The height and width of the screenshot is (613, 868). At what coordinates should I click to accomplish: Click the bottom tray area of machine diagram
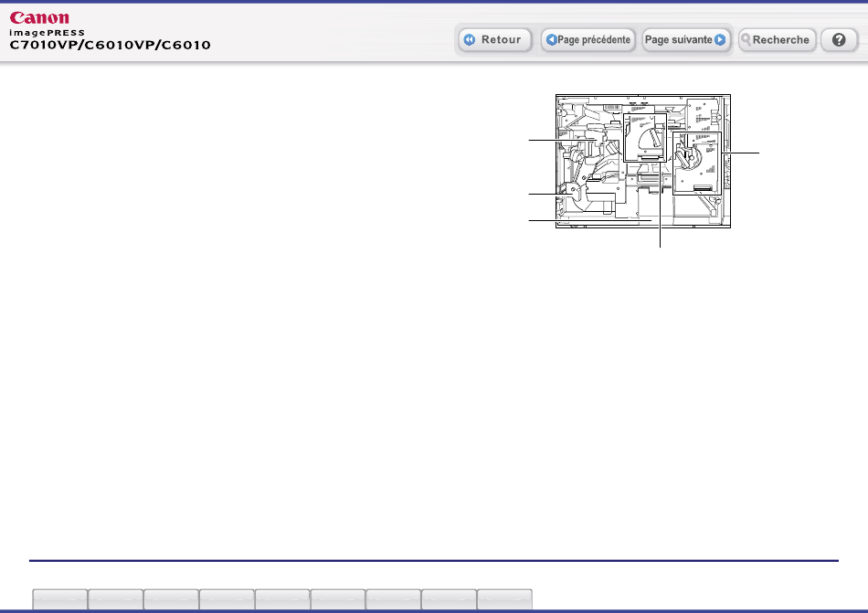coord(640,221)
